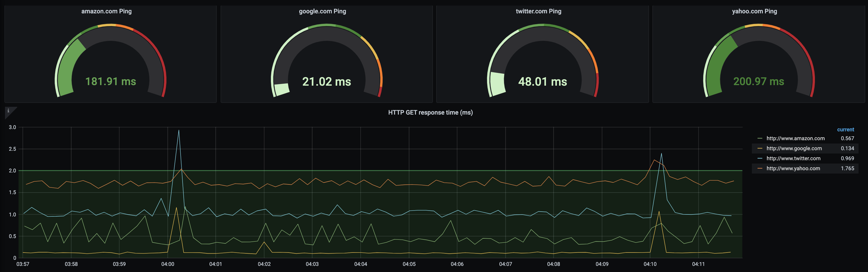Toggle the http://www.google.com series in the legend
The height and width of the screenshot is (272, 868).
tap(794, 149)
